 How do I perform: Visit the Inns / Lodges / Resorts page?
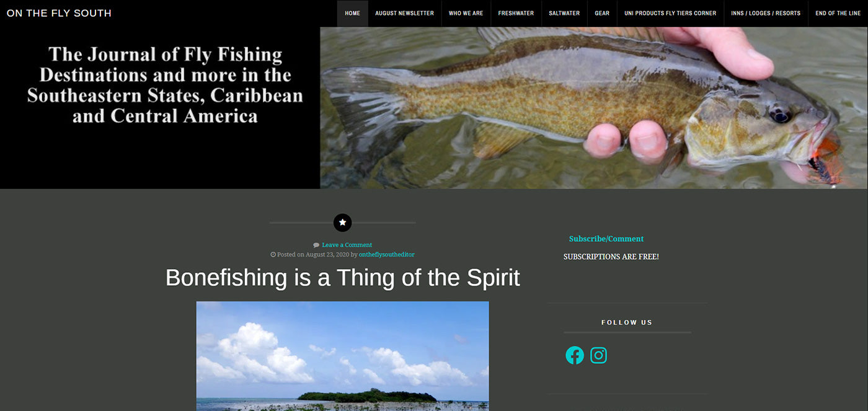pyautogui.click(x=766, y=13)
